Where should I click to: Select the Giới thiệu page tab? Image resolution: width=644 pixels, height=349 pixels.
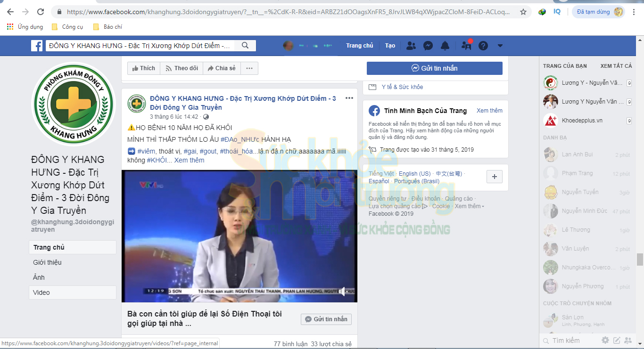(47, 262)
